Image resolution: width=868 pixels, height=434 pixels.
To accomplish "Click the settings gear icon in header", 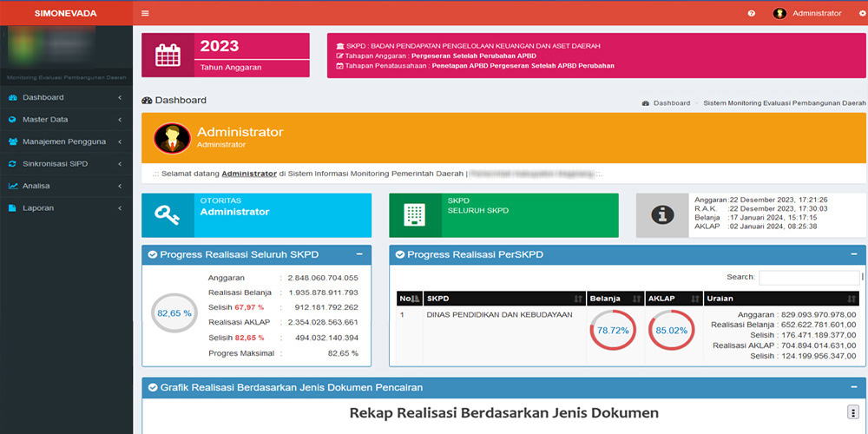I will click(862, 13).
